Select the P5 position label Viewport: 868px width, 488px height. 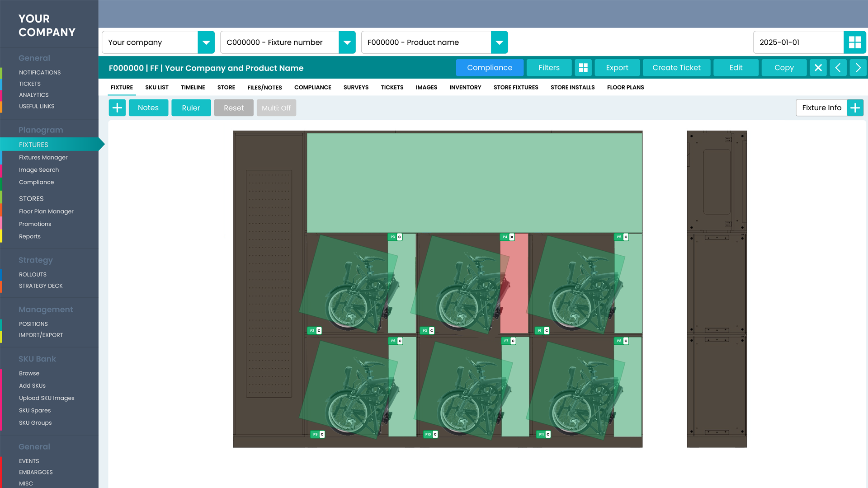618,237
